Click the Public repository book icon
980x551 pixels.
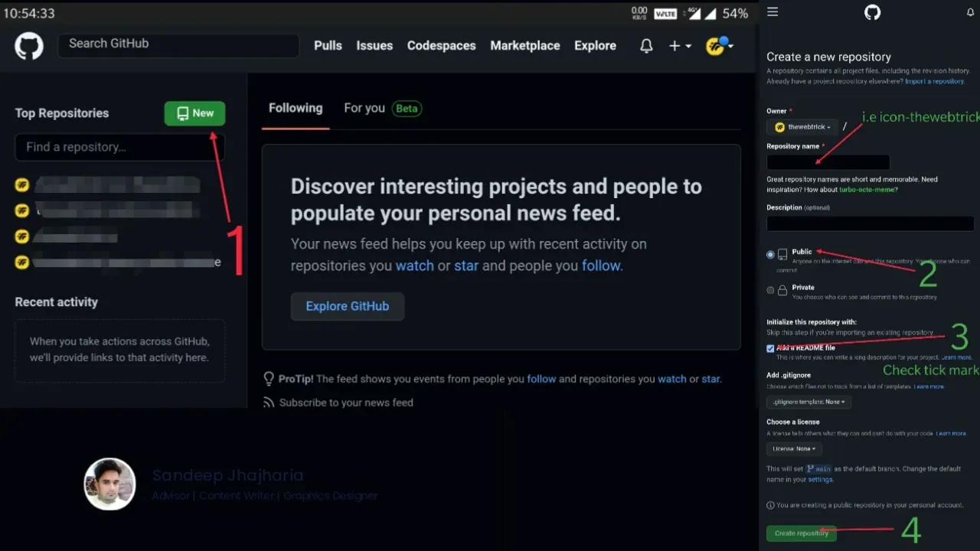point(782,255)
